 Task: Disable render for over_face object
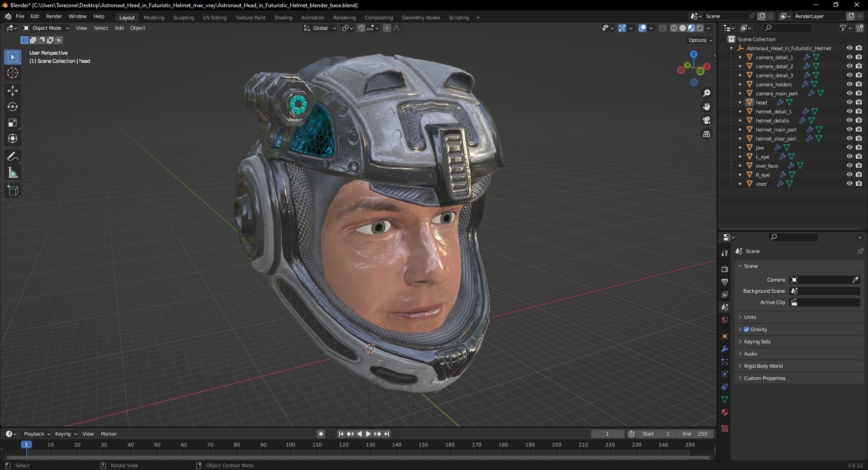[859, 165]
